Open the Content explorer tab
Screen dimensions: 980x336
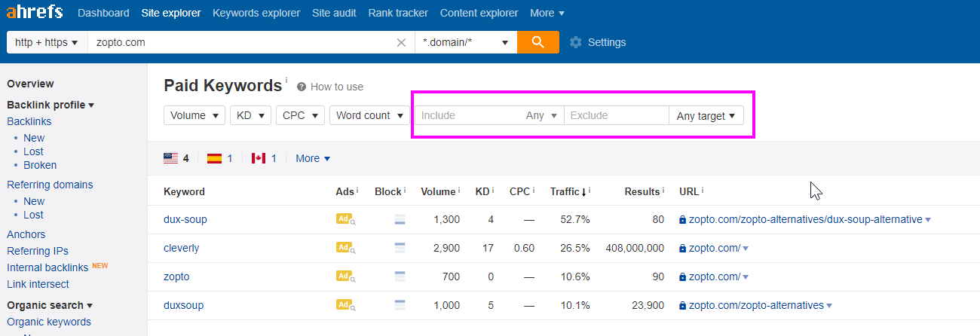pyautogui.click(x=479, y=13)
